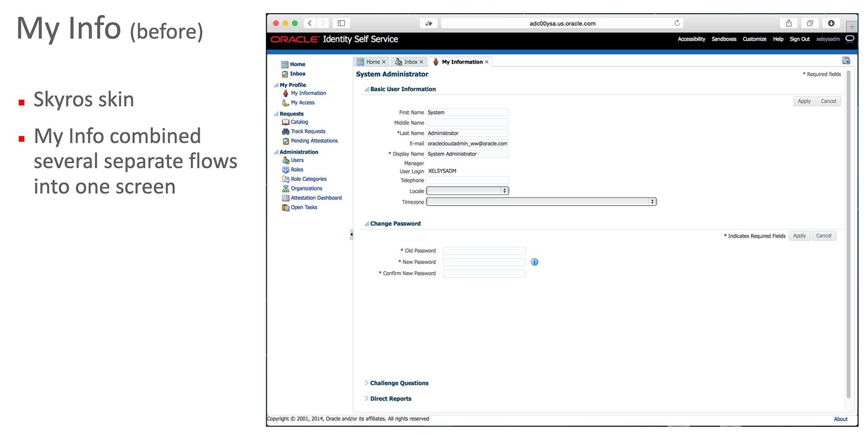
Task: Collapse the Administration tree section
Action: pos(276,152)
